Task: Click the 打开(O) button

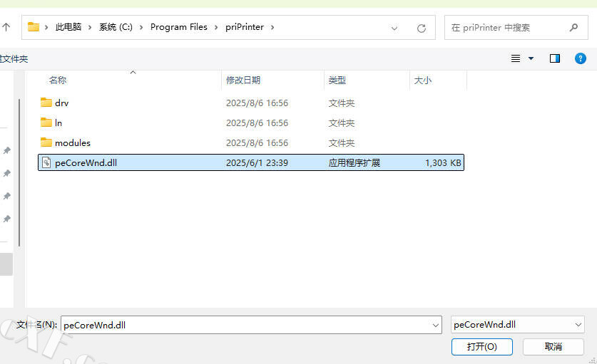Action: [482, 346]
